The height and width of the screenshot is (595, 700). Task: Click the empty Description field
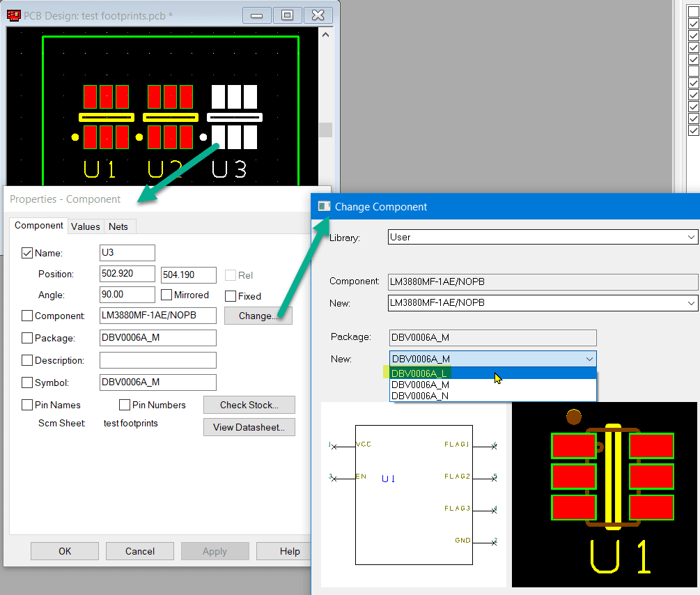(158, 360)
